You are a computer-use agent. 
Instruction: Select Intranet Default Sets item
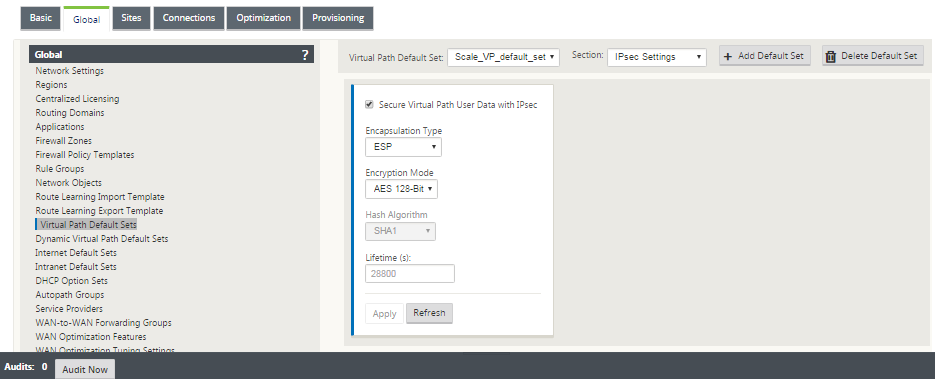pos(76,267)
